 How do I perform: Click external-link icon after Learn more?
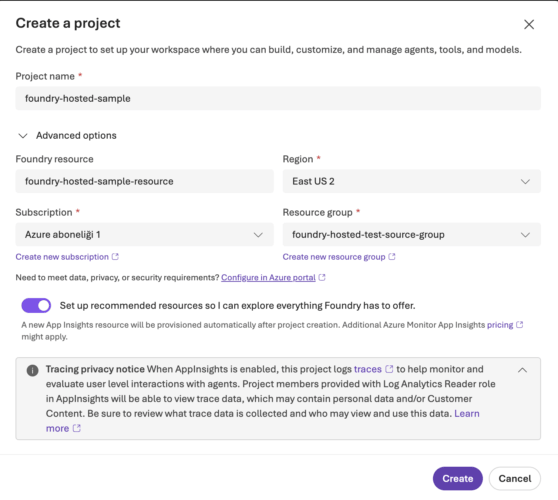coord(77,428)
